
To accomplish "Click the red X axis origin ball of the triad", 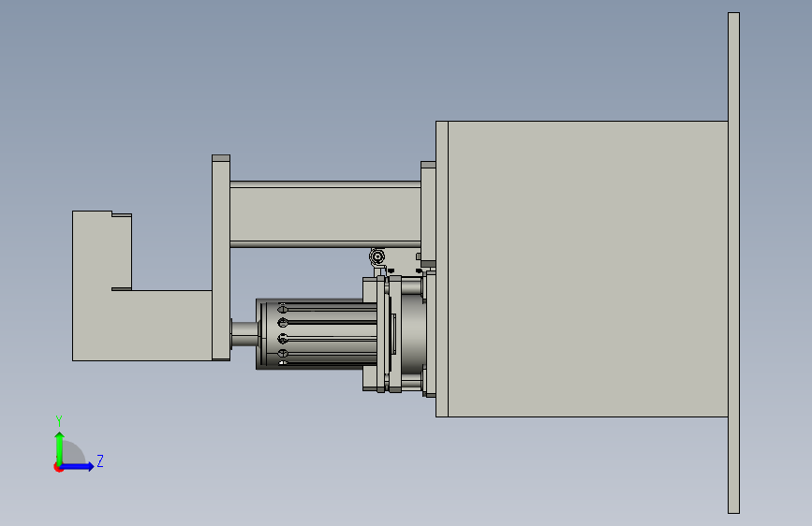I will point(58,467).
